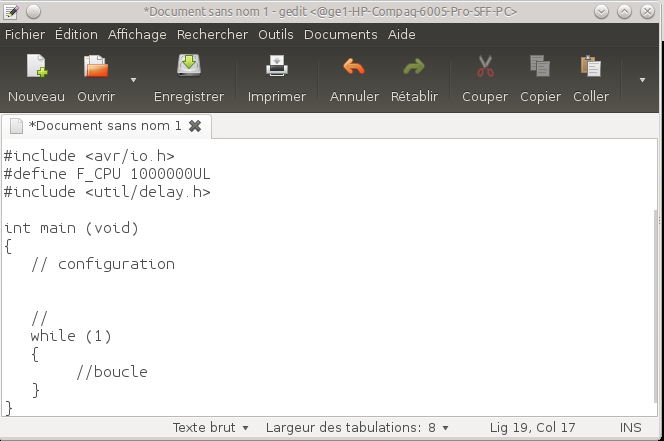
Task: Open the Largeur des tabulations dropdown
Action: (357, 427)
